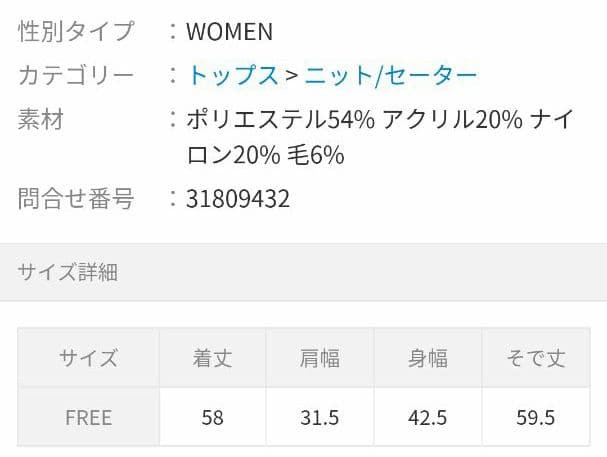The height and width of the screenshot is (457, 607).
Task: Click the 素材 material label
Action: click(41, 119)
